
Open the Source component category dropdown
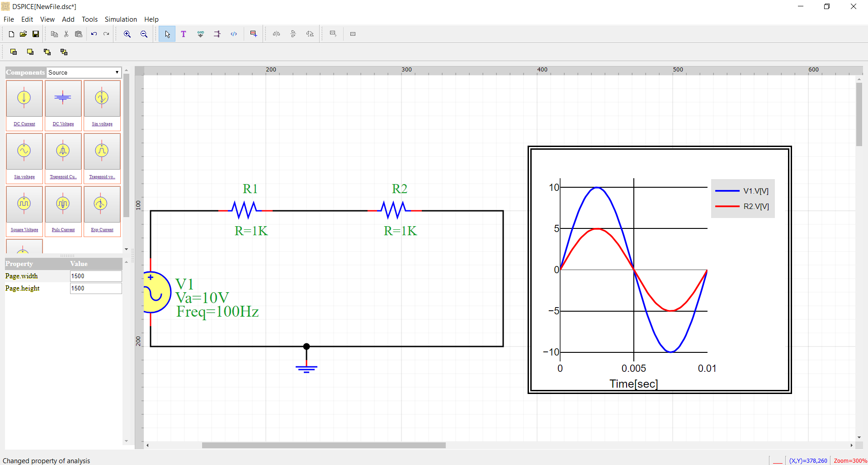click(x=84, y=72)
